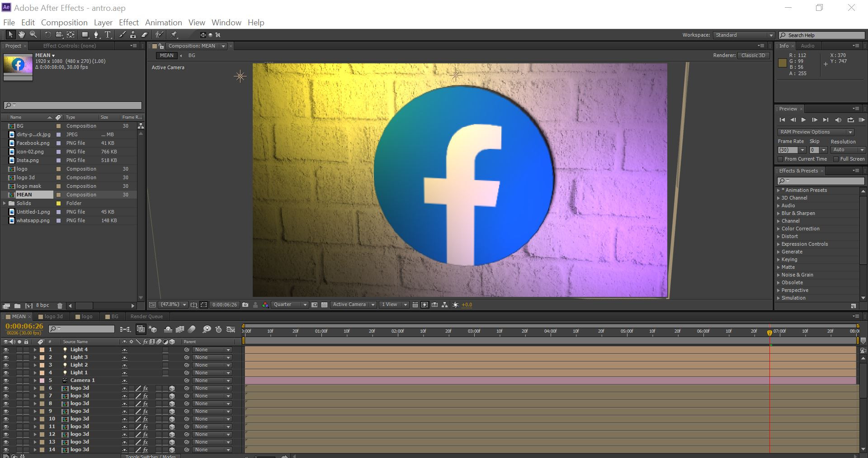Viewport: 868px width, 458px height.
Task: Click the BG breadcrumb in composition navigator
Action: click(x=192, y=56)
